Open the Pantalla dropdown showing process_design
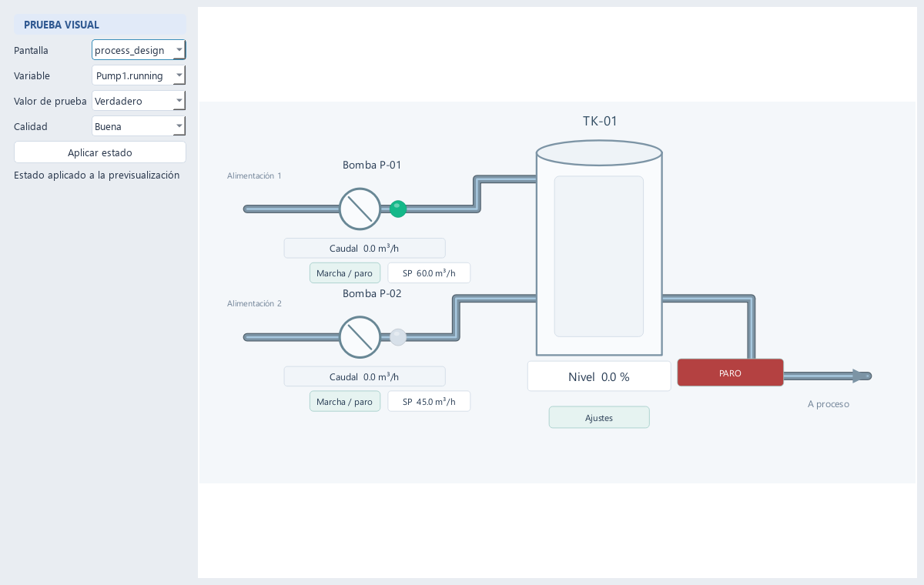 tap(139, 50)
